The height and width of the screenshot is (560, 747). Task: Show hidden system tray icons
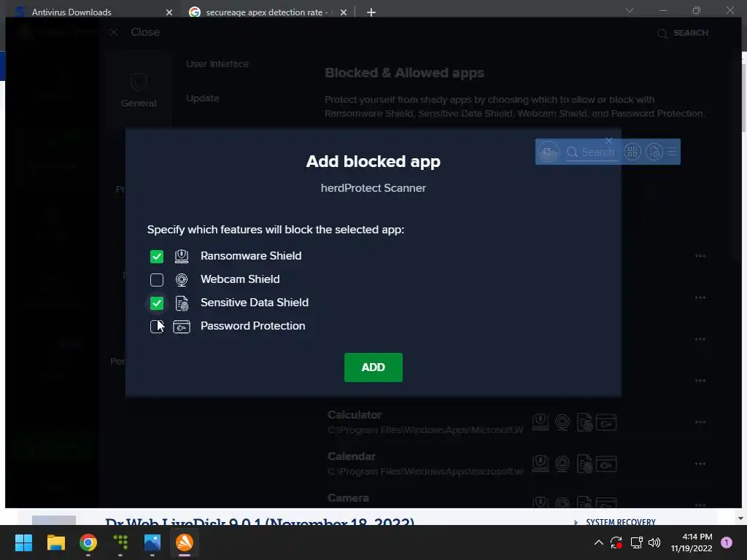tap(599, 542)
